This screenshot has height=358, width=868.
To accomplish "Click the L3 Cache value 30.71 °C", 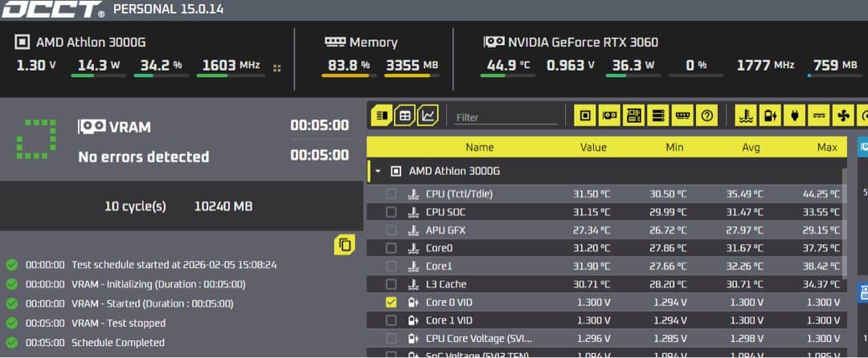I will pos(592,284).
